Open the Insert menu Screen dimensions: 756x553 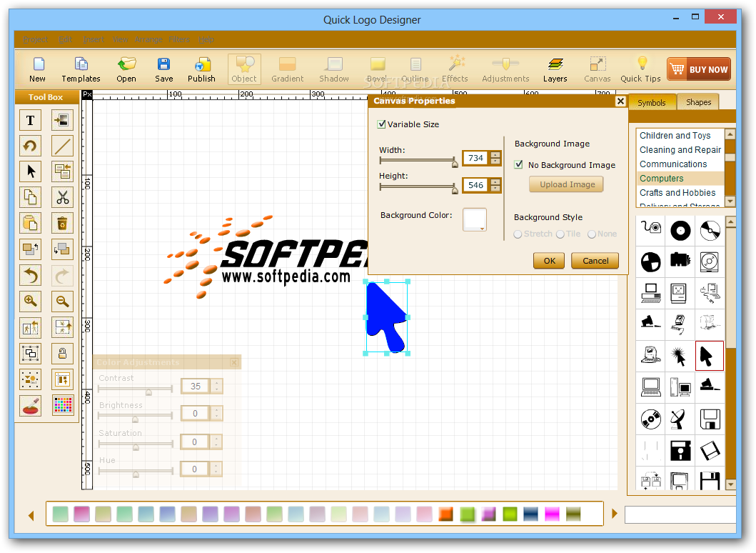[94, 39]
